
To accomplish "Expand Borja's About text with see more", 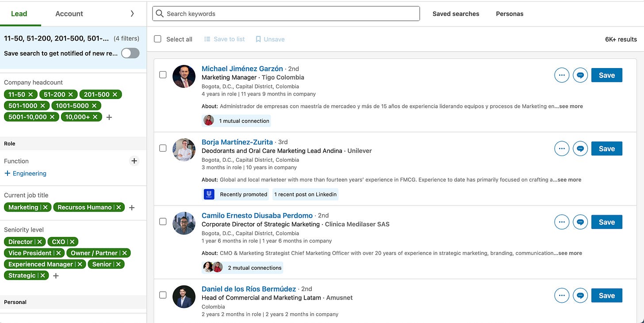I will 567,180.
